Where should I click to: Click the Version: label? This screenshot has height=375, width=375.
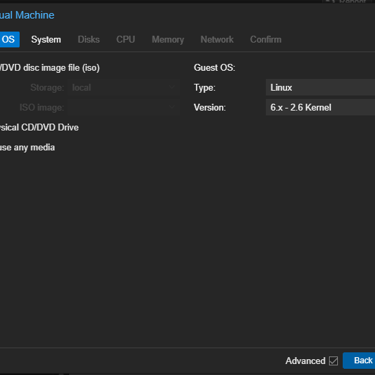point(210,107)
